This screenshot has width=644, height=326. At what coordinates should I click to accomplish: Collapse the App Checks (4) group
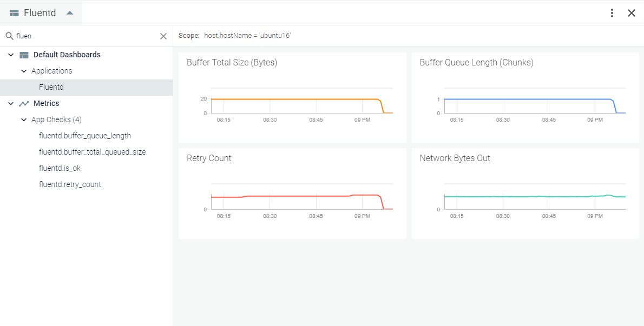pyautogui.click(x=24, y=119)
